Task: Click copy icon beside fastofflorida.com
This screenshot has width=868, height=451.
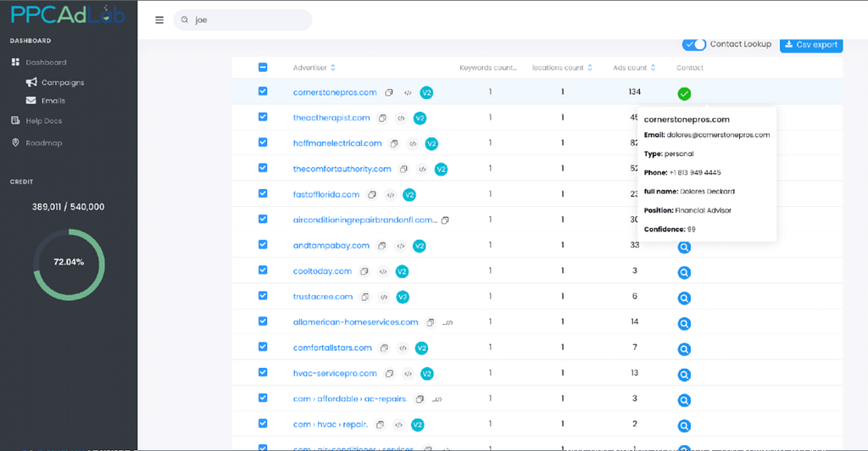Action: [x=371, y=195]
